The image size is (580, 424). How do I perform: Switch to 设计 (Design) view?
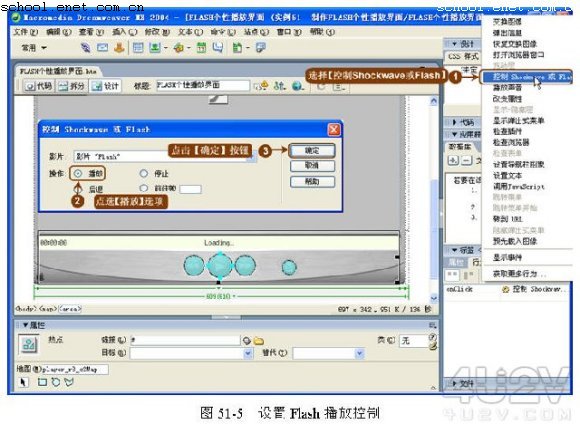pyautogui.click(x=105, y=86)
